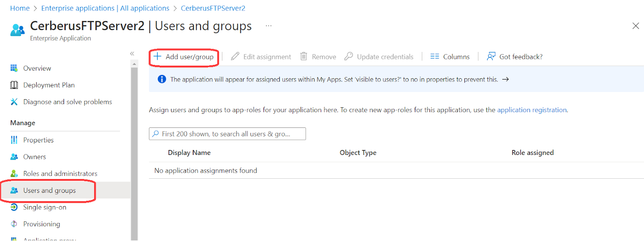Image resolution: width=644 pixels, height=242 pixels.
Task: Click the Add user/group plus icon
Action: click(157, 56)
